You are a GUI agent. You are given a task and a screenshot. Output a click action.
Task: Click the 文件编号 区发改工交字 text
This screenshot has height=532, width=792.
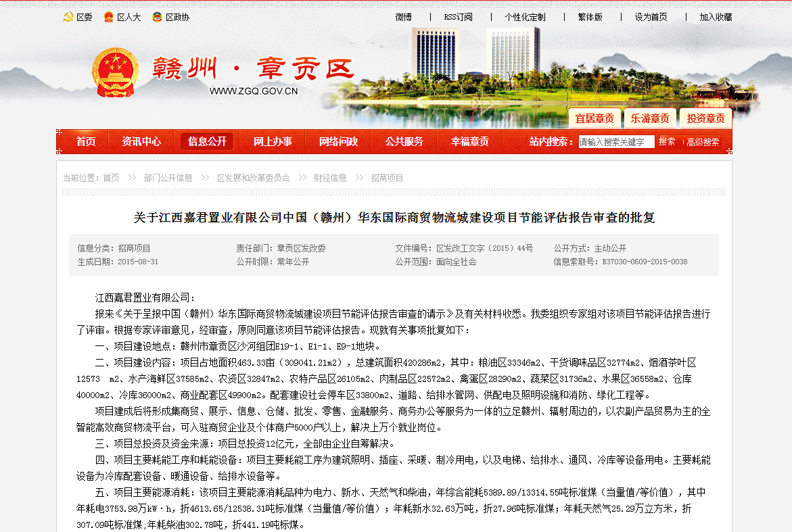click(x=464, y=248)
